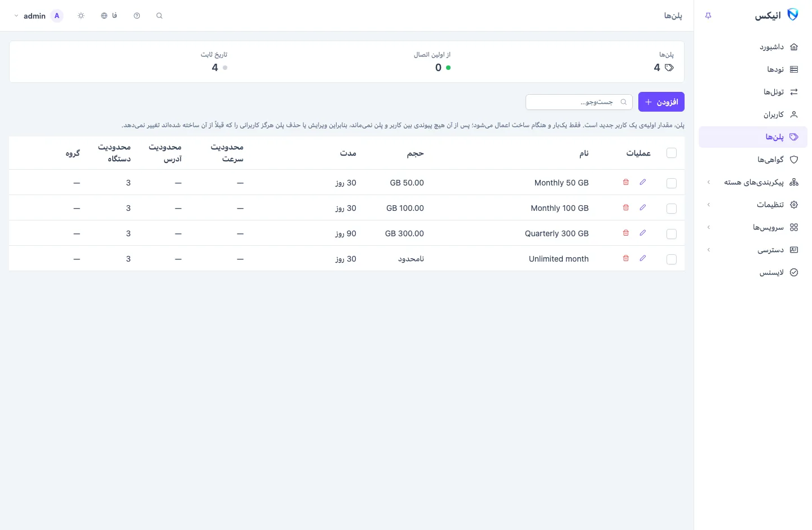Image resolution: width=812 pixels, height=530 pixels.
Task: Check the Monthly 50 GB row checkbox
Action: pos(672,183)
